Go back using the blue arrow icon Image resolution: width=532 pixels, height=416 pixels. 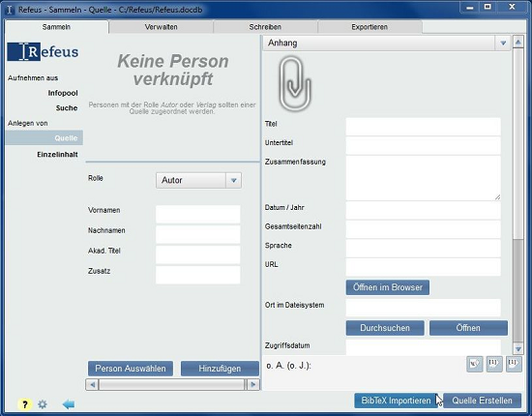pyautogui.click(x=69, y=404)
